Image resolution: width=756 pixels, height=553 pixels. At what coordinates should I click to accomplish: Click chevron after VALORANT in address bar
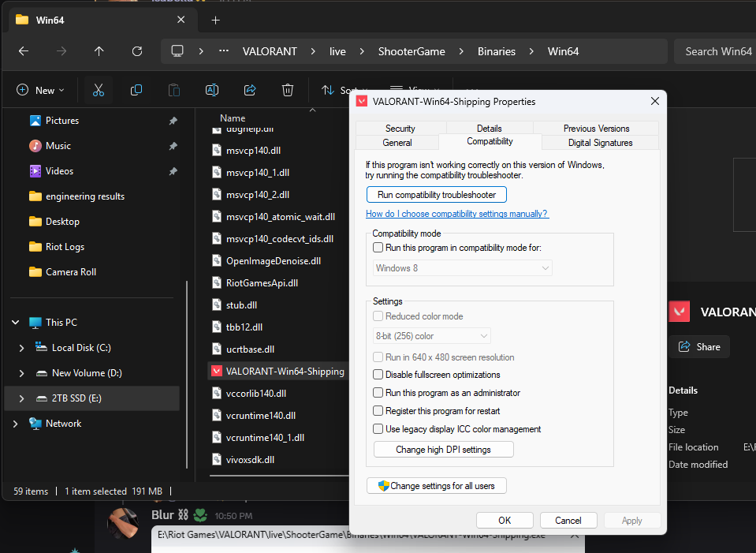(313, 51)
